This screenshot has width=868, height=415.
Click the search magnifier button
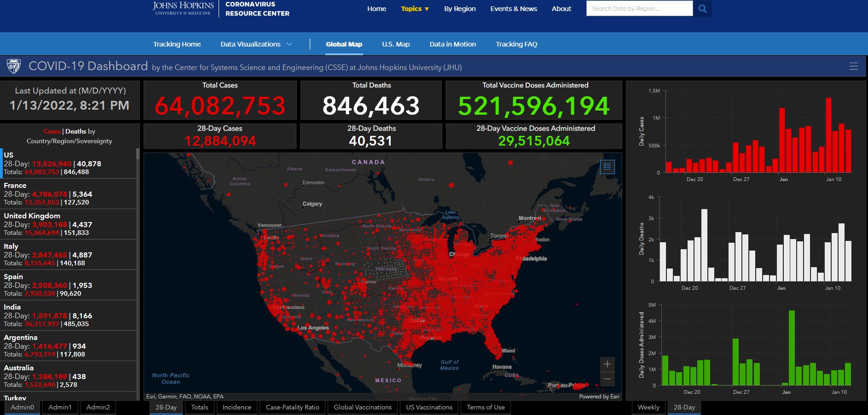click(702, 8)
